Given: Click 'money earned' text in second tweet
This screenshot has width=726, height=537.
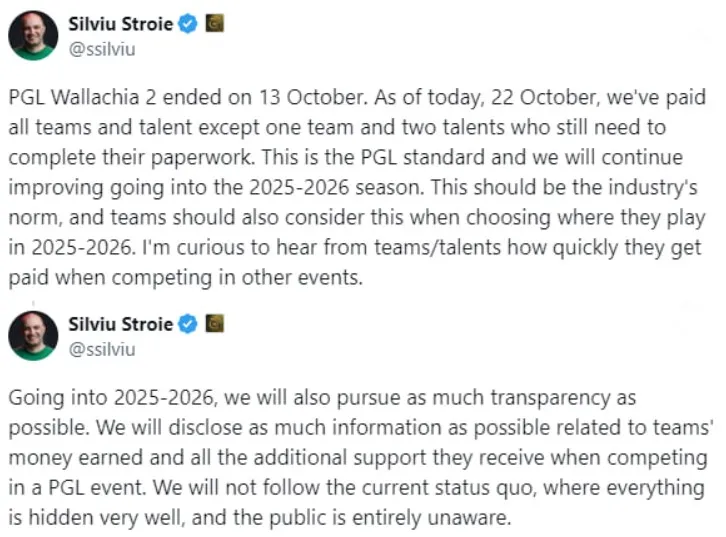Looking at the screenshot, I should click(x=75, y=458).
